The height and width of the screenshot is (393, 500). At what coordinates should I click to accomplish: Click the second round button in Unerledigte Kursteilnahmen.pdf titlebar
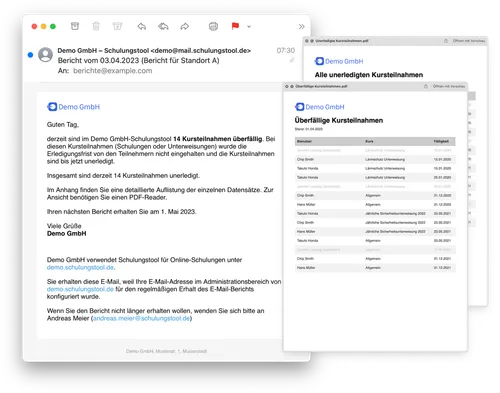click(x=312, y=41)
